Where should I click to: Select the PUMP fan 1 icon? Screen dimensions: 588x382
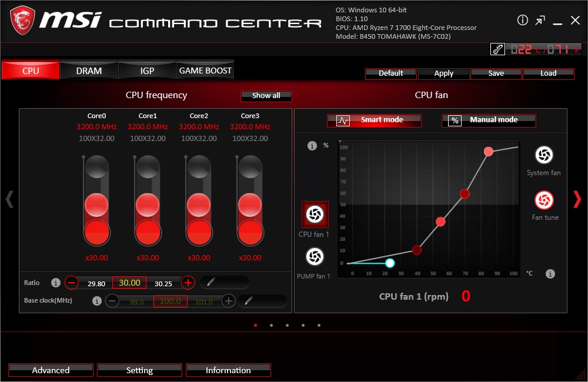pos(315,257)
